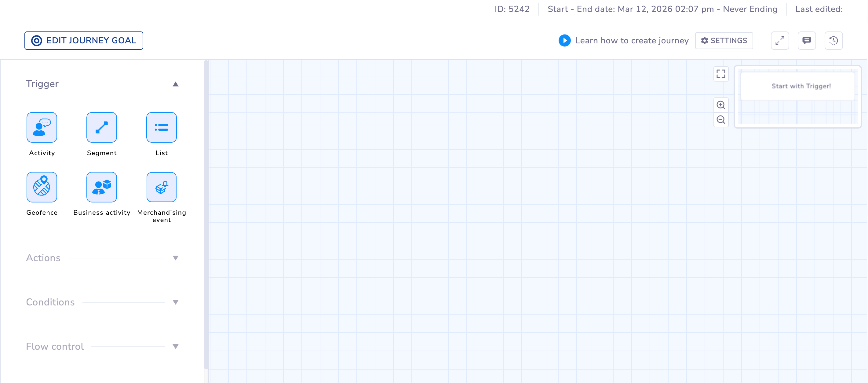Expand the Actions section
Viewport: 868px width, 383px height.
[176, 258]
